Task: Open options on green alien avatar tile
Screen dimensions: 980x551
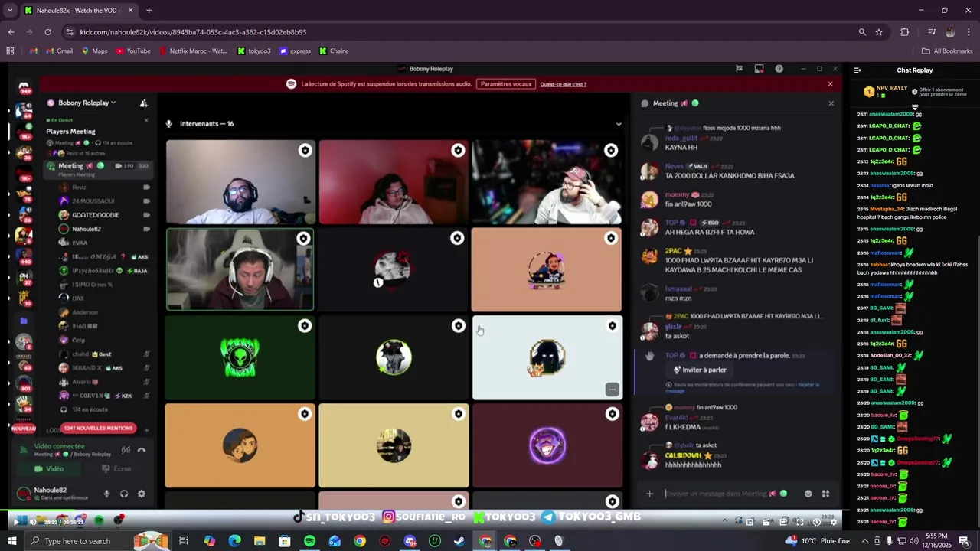Action: (305, 326)
